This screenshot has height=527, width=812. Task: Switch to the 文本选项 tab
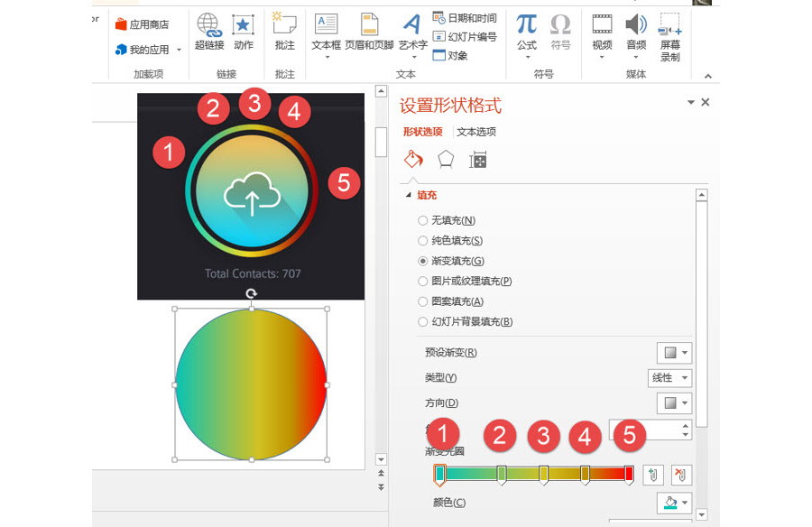click(475, 132)
